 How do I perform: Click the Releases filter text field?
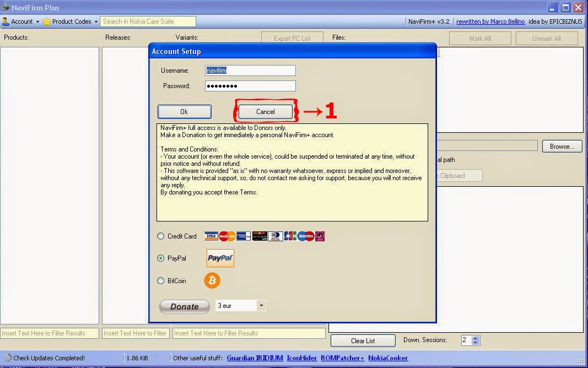click(136, 333)
